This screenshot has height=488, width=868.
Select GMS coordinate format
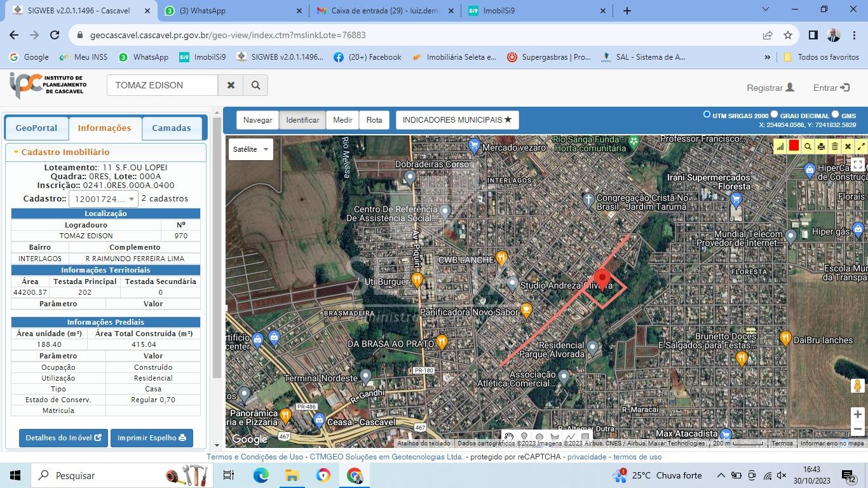point(835,114)
